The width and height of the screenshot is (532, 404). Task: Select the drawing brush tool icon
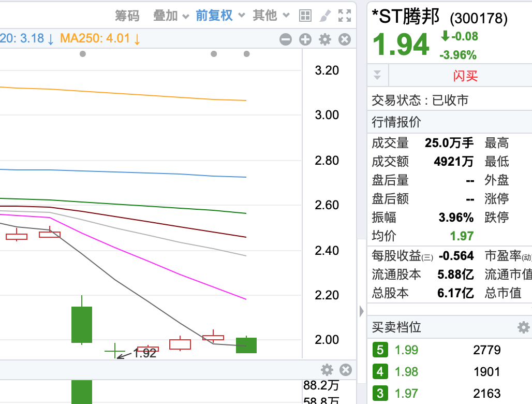325,16
